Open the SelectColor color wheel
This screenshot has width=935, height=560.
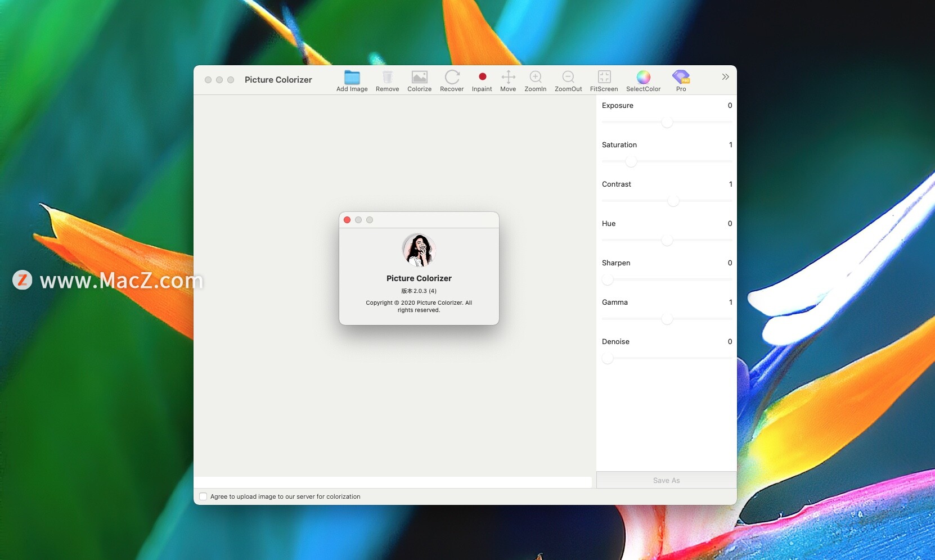click(644, 77)
